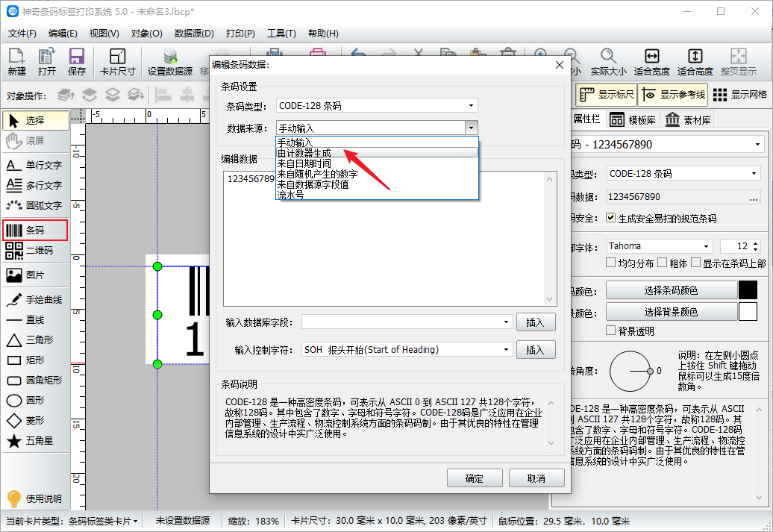Screen dimensions: 773x532
Task: Open the Usage Instructions lightbulb
Action: (36, 498)
